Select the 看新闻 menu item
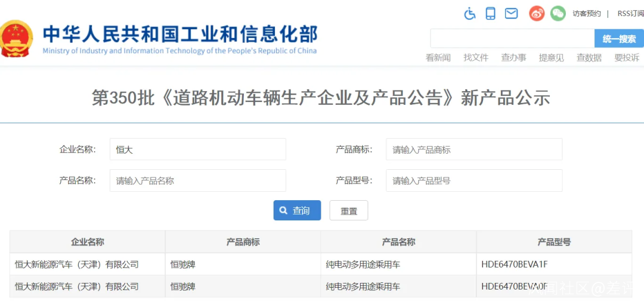The height and width of the screenshot is (305, 644). [x=438, y=58]
